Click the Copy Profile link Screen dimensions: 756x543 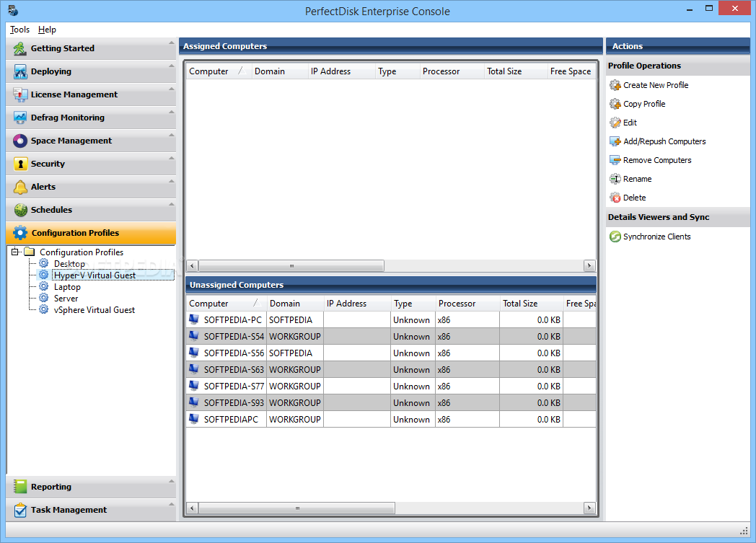(x=644, y=104)
